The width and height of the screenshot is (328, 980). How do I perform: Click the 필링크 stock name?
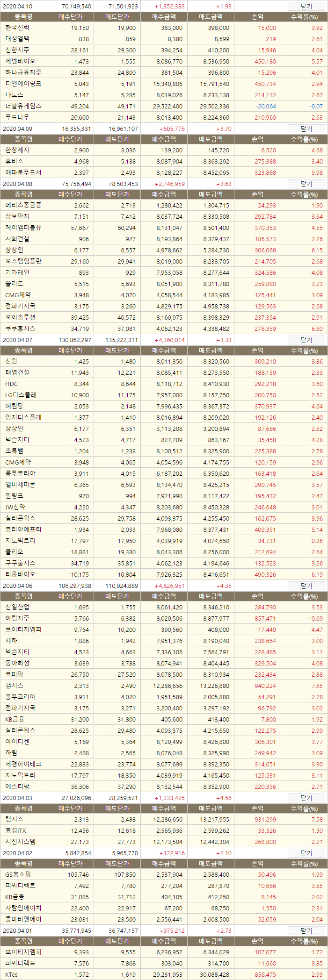click(14, 496)
